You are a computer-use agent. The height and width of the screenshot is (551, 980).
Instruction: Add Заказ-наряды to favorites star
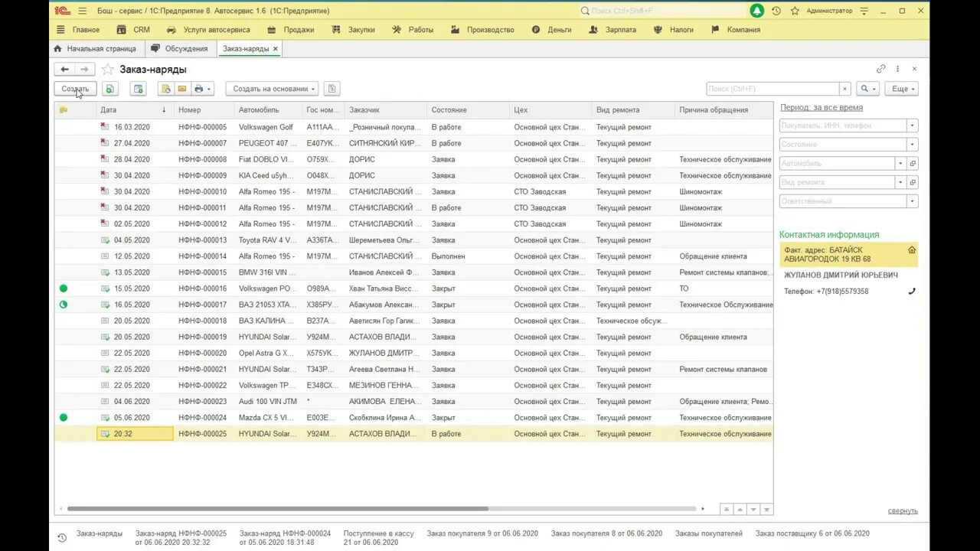(108, 70)
